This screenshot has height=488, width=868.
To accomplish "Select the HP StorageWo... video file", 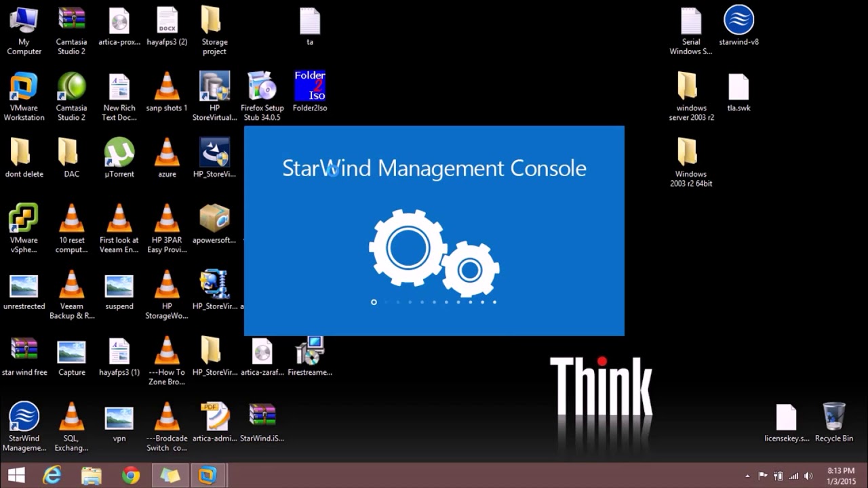I will point(167,295).
